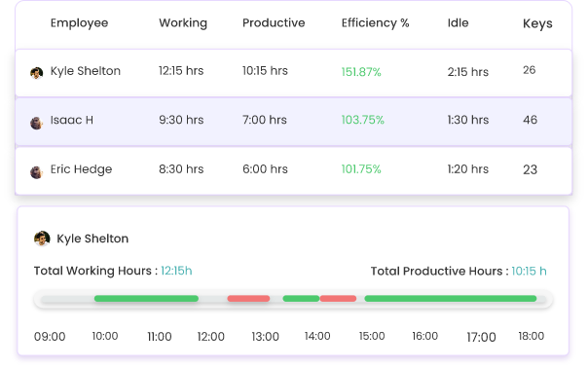Screen dimensions: 588x368
Task: Click the 2:15 hrs idle value
Action: (x=468, y=72)
